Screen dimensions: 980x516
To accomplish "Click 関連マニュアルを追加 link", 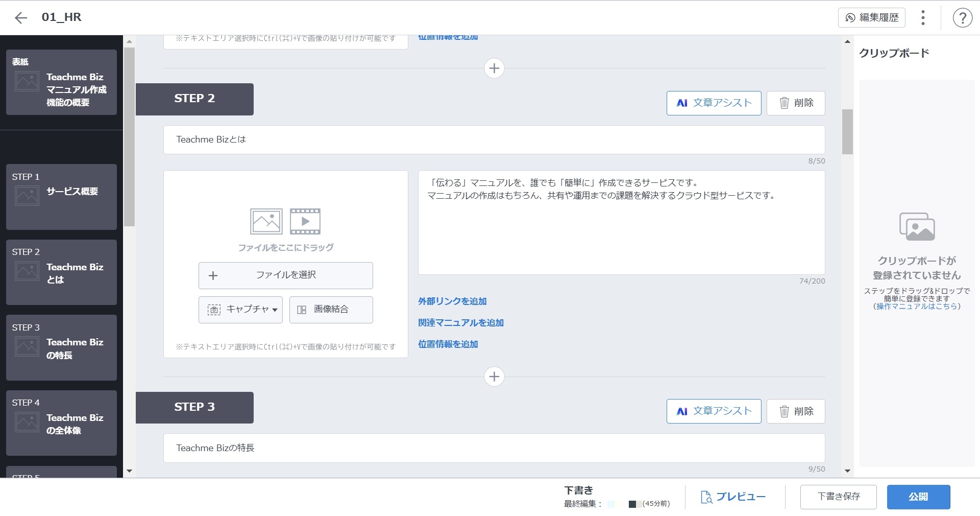I will [460, 323].
